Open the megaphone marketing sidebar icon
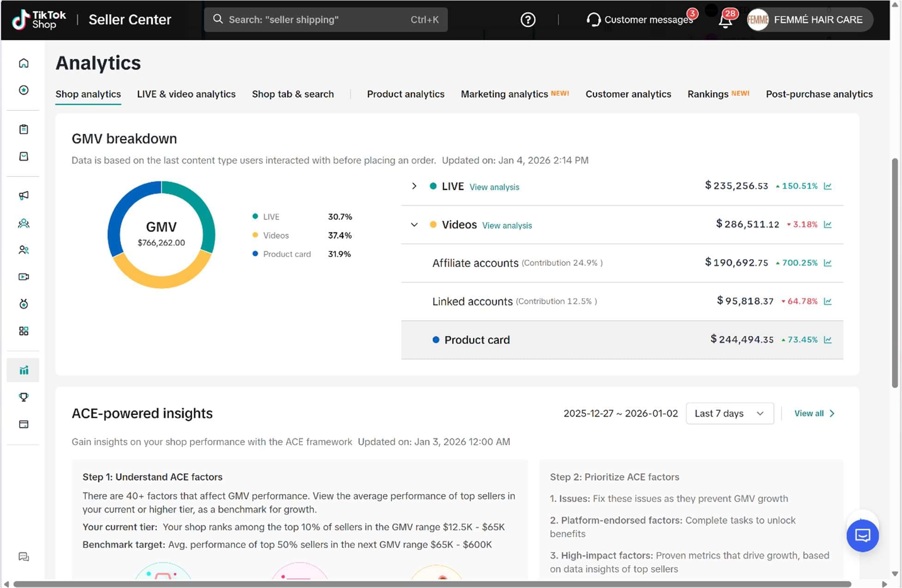902x588 pixels. click(24, 196)
